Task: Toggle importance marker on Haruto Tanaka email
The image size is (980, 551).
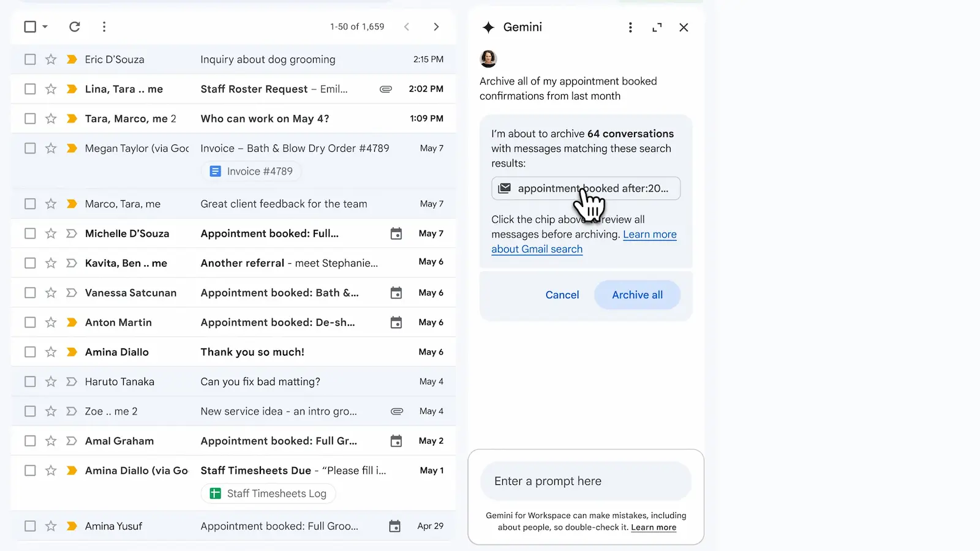Action: click(x=72, y=381)
